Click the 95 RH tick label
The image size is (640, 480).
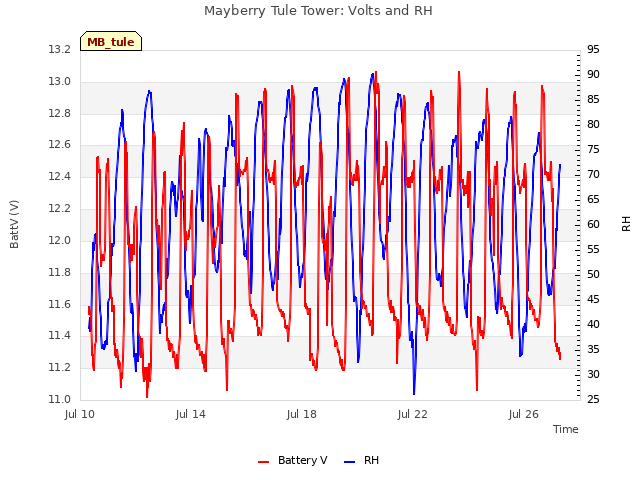593,50
